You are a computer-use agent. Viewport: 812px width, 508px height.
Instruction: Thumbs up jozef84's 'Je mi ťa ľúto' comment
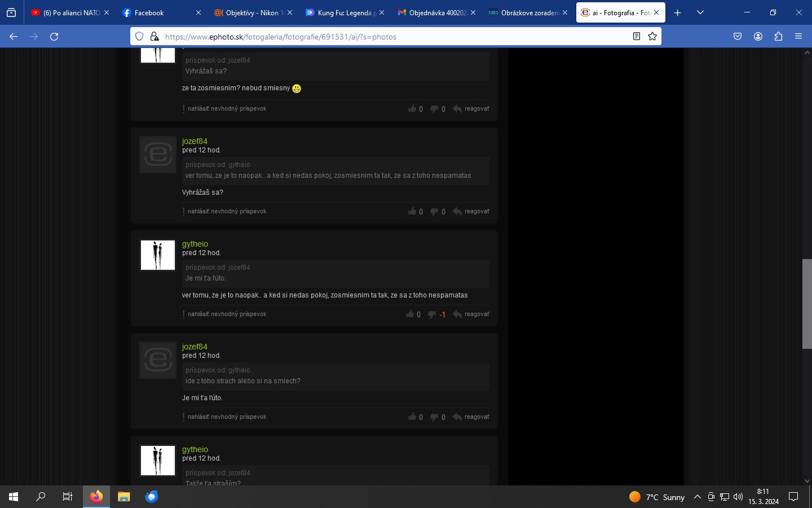pyautogui.click(x=412, y=417)
